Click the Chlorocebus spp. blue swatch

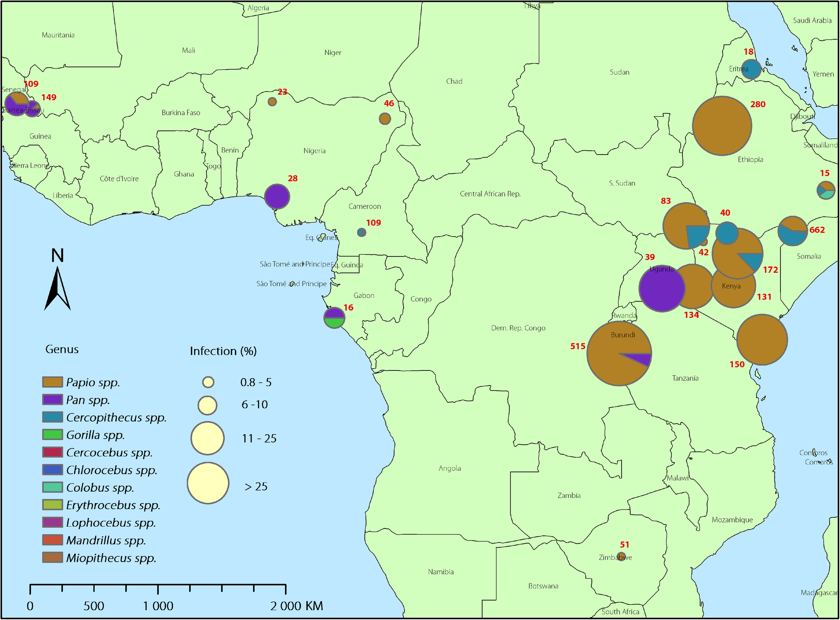point(52,469)
